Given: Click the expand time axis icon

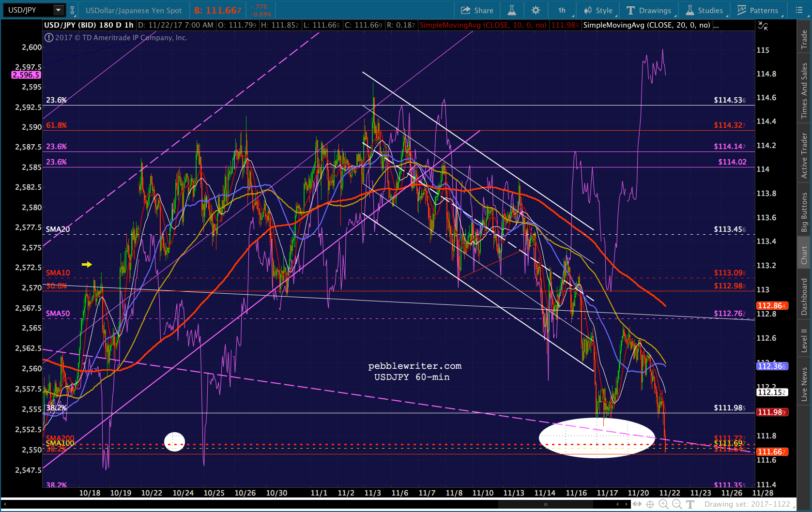Looking at the screenshot, I should 638,504.
